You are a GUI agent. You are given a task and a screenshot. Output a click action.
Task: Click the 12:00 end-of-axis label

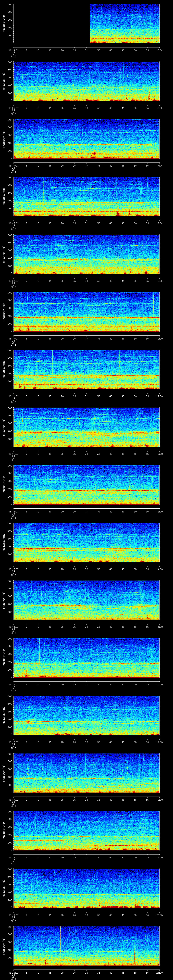159,454
